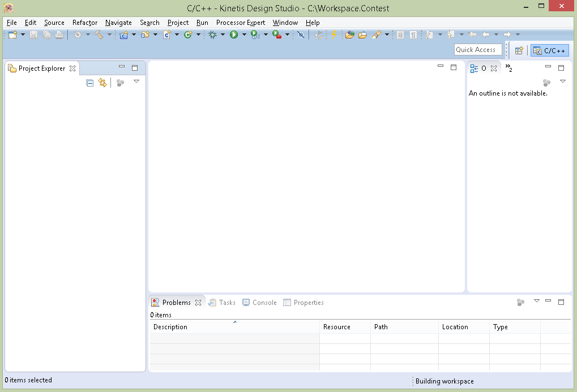Start a debug session via the bug icon
Viewport: 577px width, 392px height.
coord(214,35)
